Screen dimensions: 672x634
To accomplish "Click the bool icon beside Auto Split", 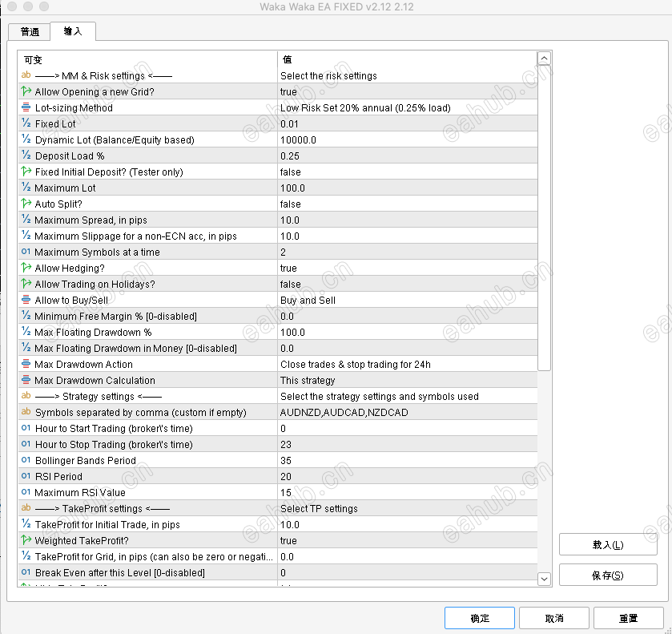I will pyautogui.click(x=26, y=204).
